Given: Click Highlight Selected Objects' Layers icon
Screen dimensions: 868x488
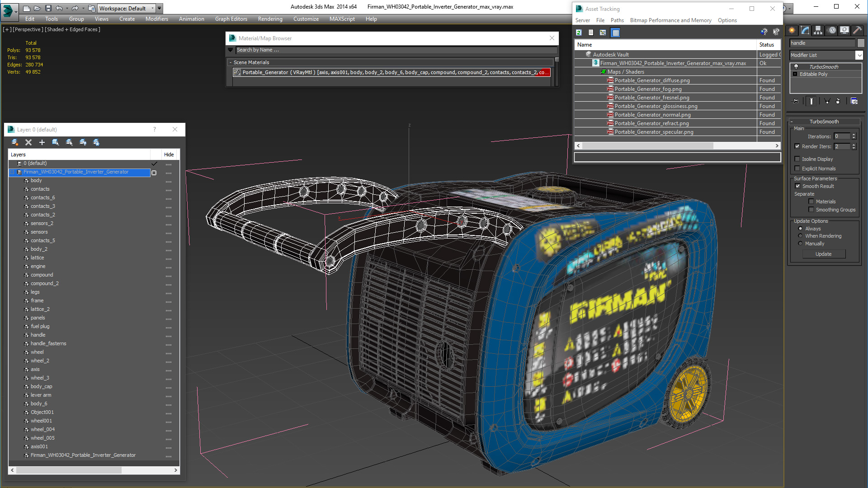Looking at the screenshot, I should (69, 142).
